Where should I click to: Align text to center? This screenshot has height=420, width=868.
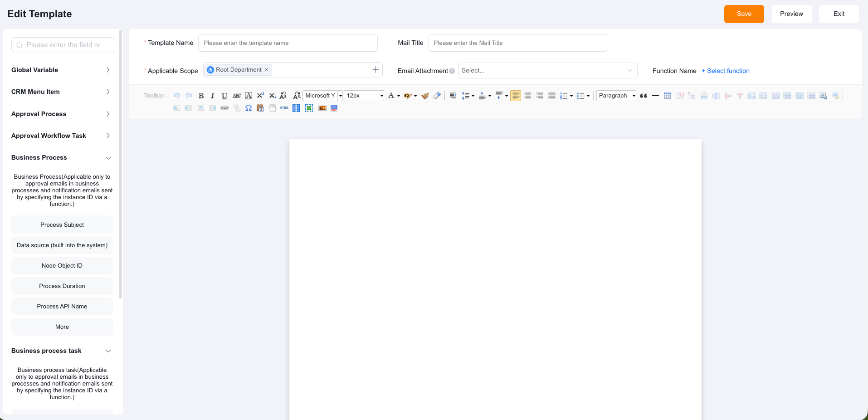(528, 96)
